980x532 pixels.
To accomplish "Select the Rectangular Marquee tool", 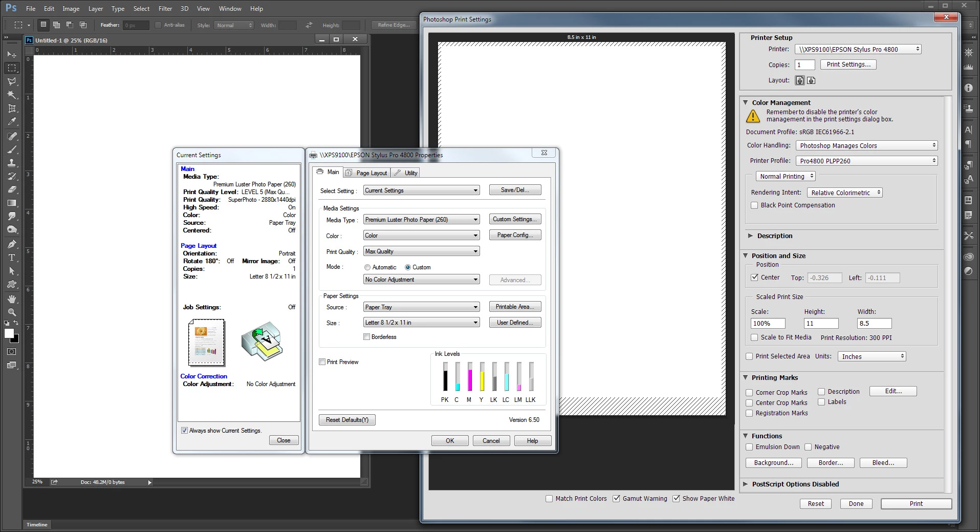I will pyautogui.click(x=12, y=68).
